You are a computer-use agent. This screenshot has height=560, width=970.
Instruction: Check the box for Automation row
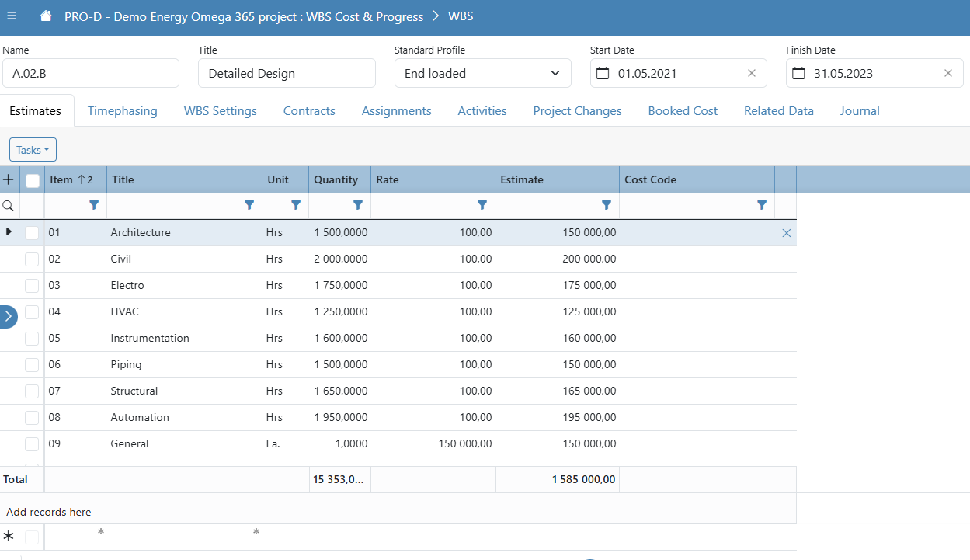32,417
